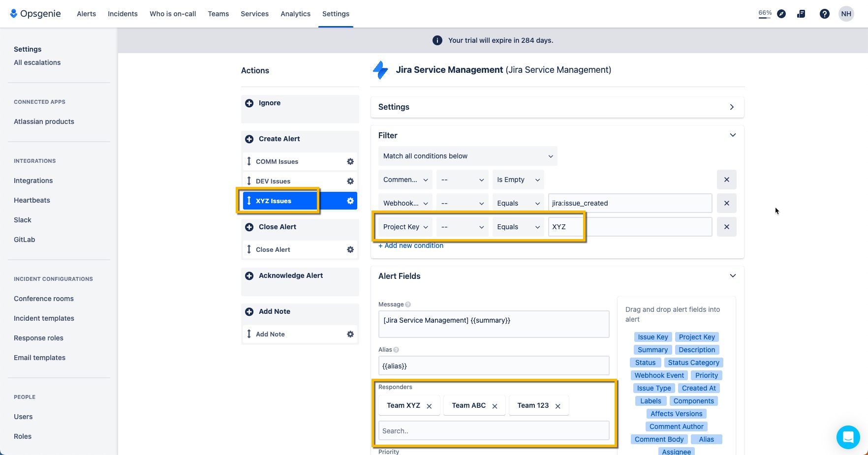Open the gear menu for DEV Issues
868x455 pixels.
click(x=350, y=181)
